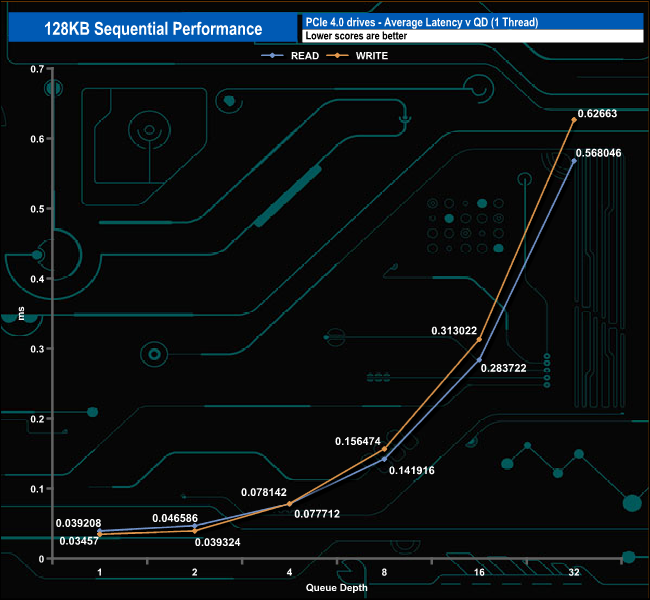This screenshot has width=650, height=600.
Task: Click the READ legend marker
Action: point(272,56)
